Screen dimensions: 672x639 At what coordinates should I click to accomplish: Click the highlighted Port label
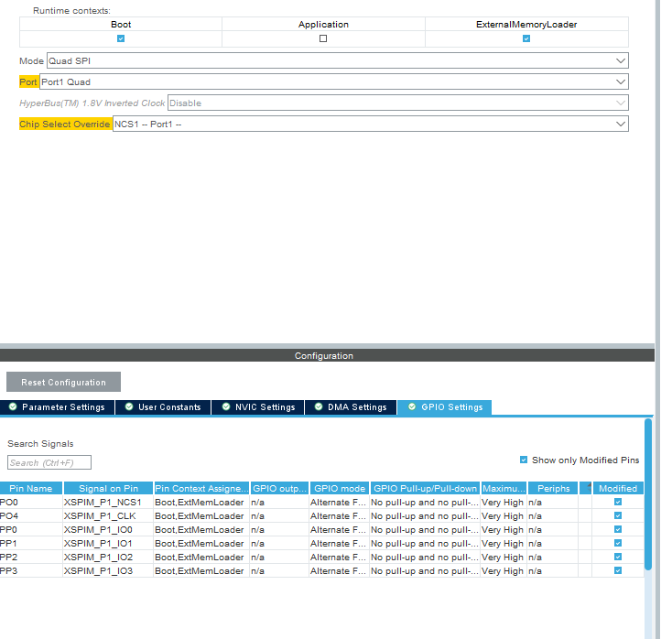[x=28, y=81]
